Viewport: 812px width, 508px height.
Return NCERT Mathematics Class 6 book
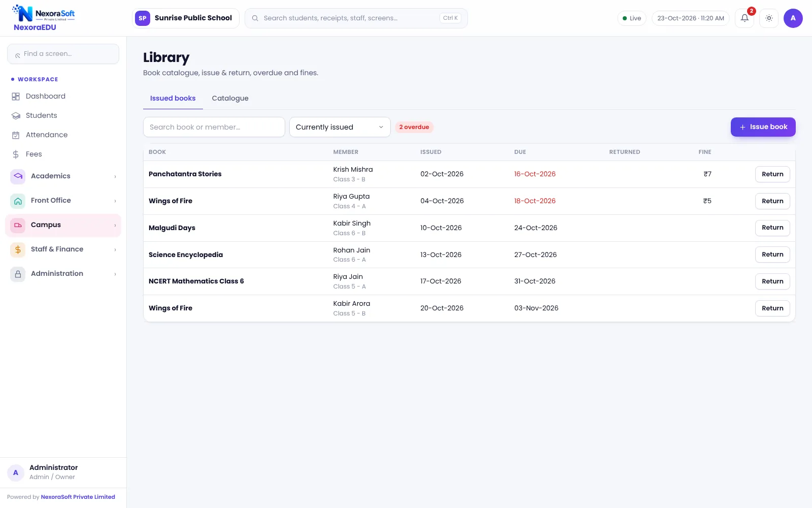pos(772,281)
